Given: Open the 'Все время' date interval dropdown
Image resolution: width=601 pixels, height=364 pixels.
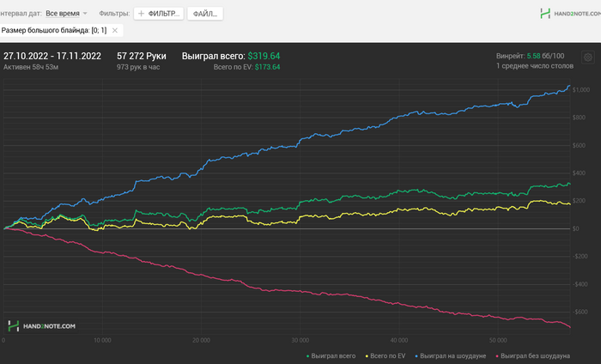Looking at the screenshot, I should tap(63, 14).
